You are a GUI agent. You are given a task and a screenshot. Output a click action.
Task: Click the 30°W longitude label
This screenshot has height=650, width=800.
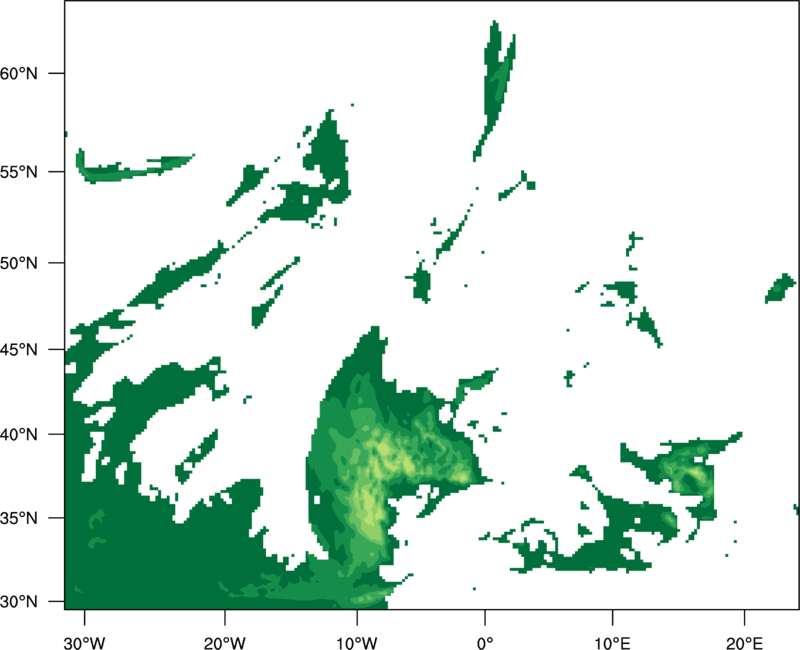tap(84, 643)
